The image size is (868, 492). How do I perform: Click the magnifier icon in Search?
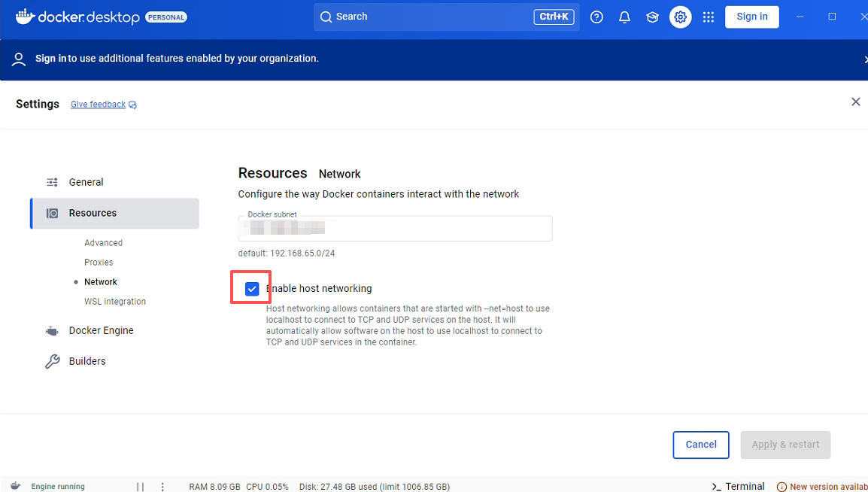[326, 17]
